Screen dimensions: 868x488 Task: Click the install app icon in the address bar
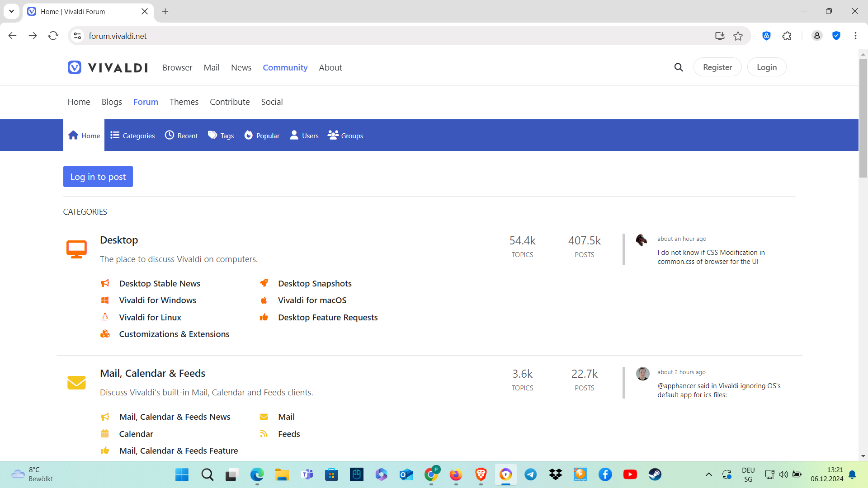(720, 36)
